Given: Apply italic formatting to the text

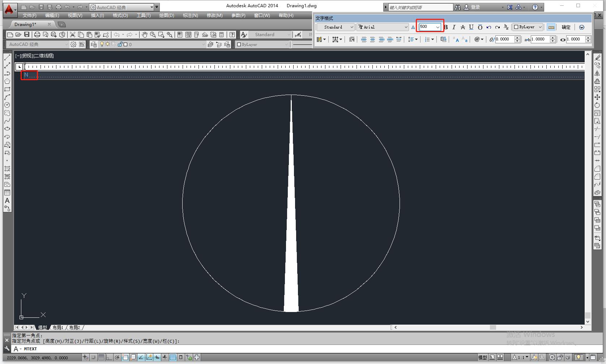Looking at the screenshot, I should [454, 27].
